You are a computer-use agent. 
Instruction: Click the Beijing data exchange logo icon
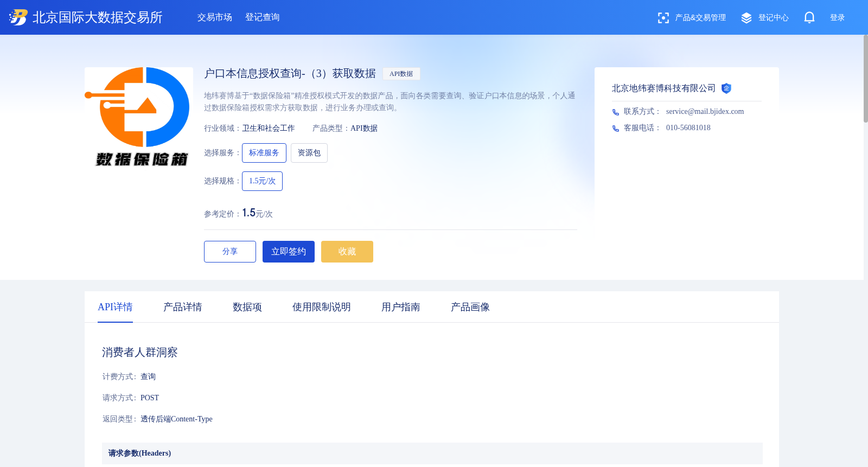pos(18,17)
